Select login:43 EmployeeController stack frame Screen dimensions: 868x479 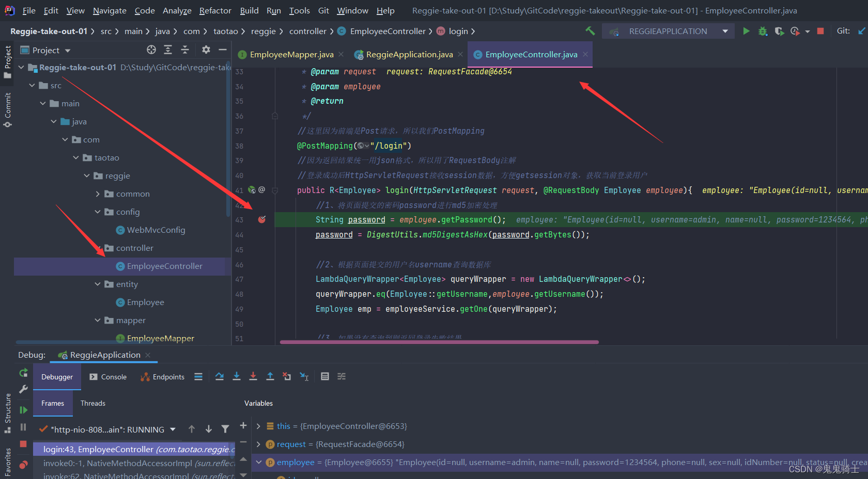[x=134, y=450]
